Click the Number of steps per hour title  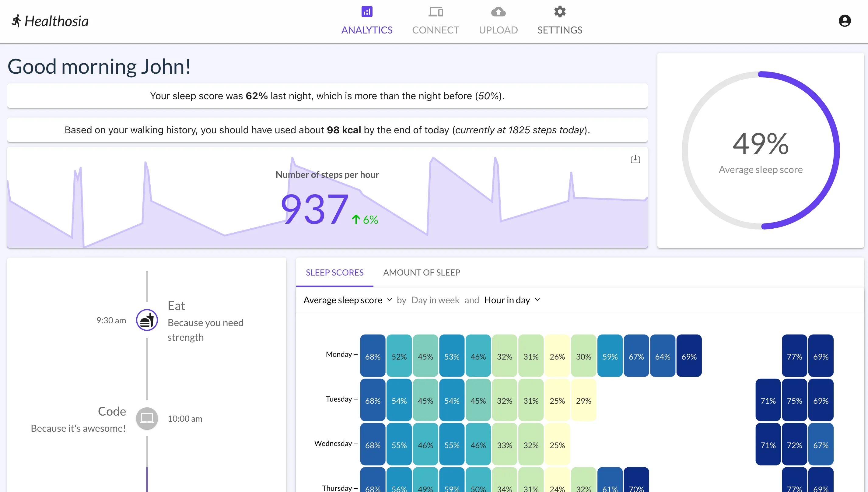[327, 175]
